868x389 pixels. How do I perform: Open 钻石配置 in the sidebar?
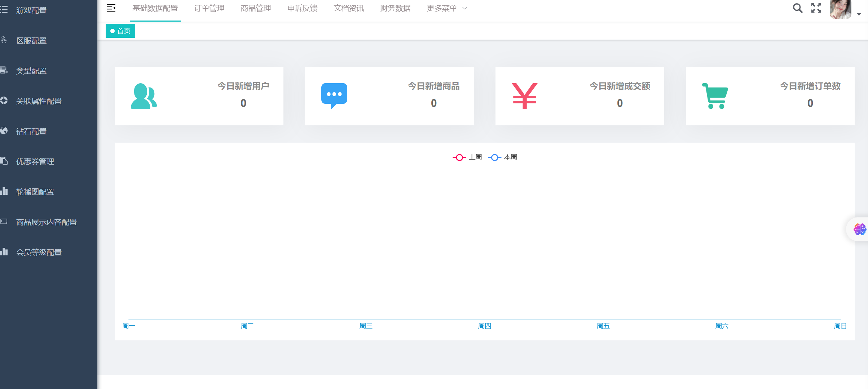click(49, 131)
